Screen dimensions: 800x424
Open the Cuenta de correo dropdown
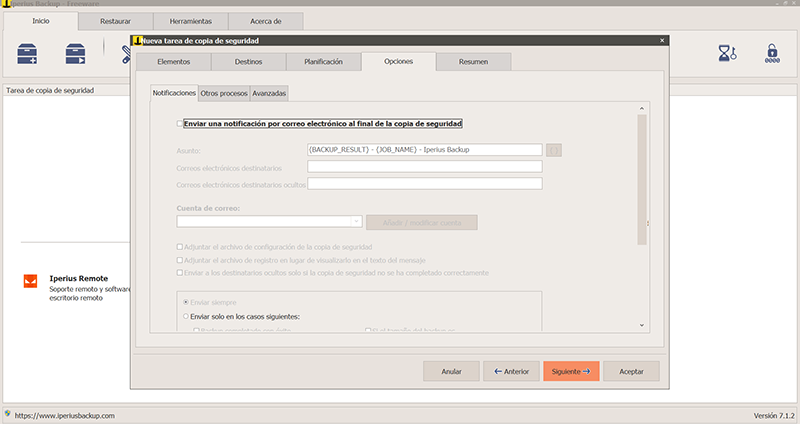pyautogui.click(x=357, y=221)
